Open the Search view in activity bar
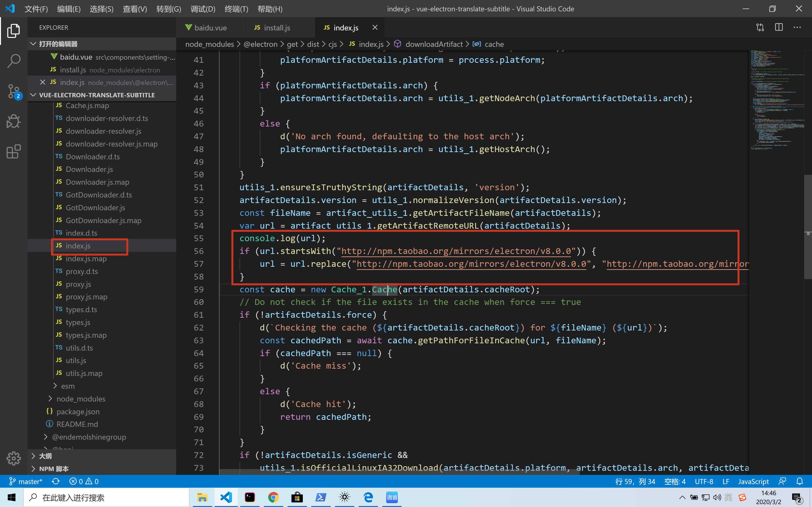 [x=14, y=61]
